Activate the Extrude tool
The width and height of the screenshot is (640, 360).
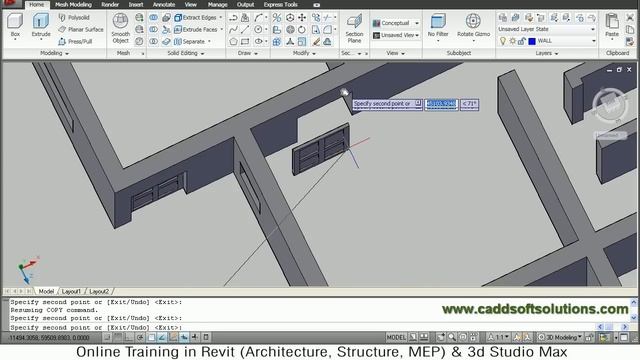pyautogui.click(x=41, y=25)
